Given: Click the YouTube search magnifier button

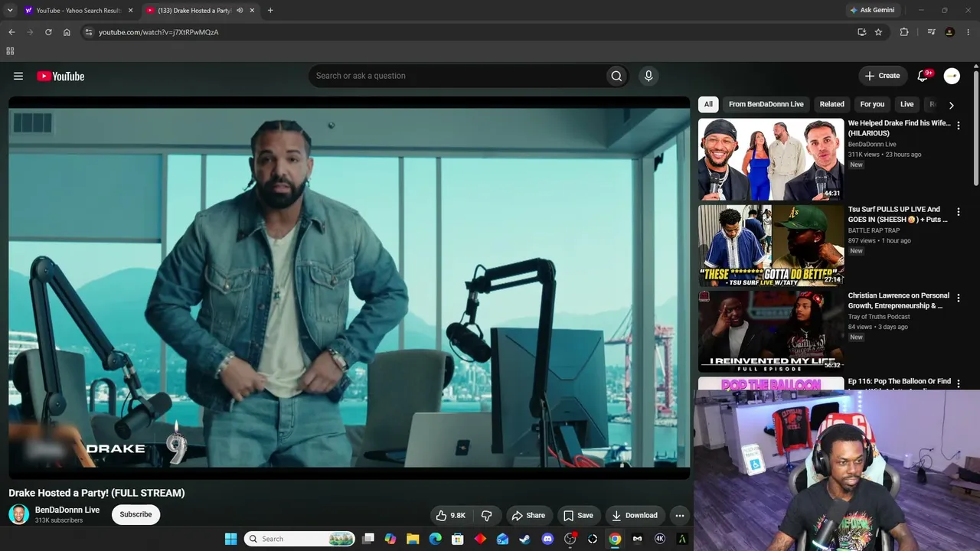Looking at the screenshot, I should tap(616, 76).
